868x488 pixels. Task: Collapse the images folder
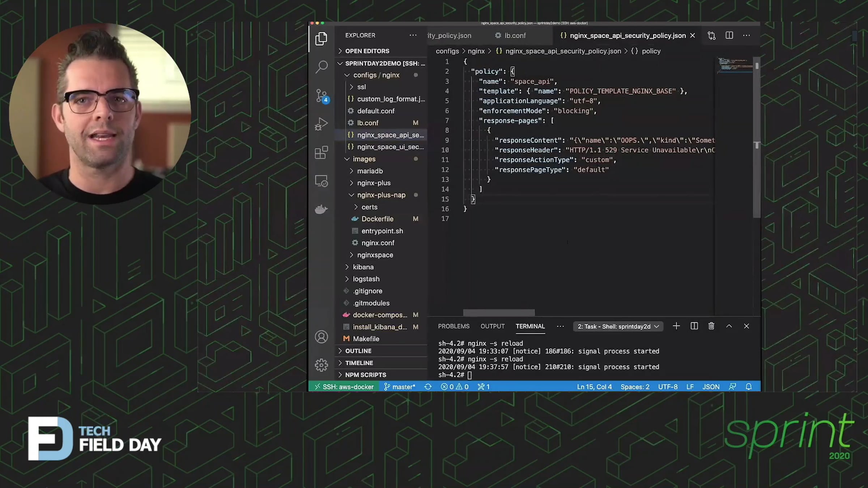coord(382,159)
